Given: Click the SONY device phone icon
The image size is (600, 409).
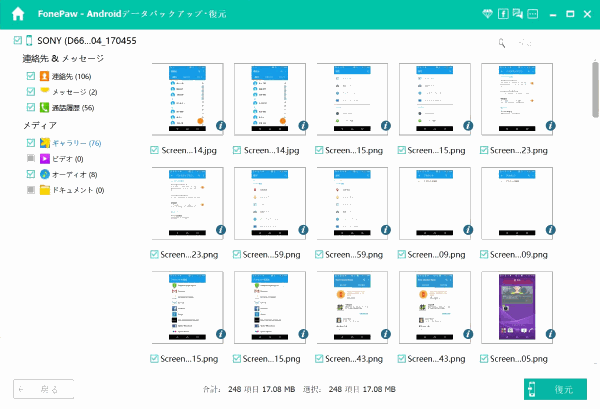Looking at the screenshot, I should [29, 41].
